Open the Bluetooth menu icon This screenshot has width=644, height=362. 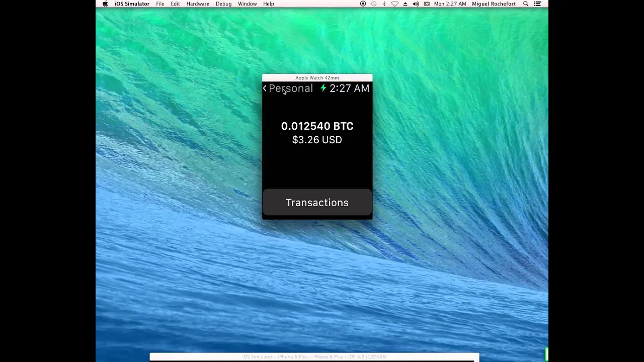pos(384,4)
